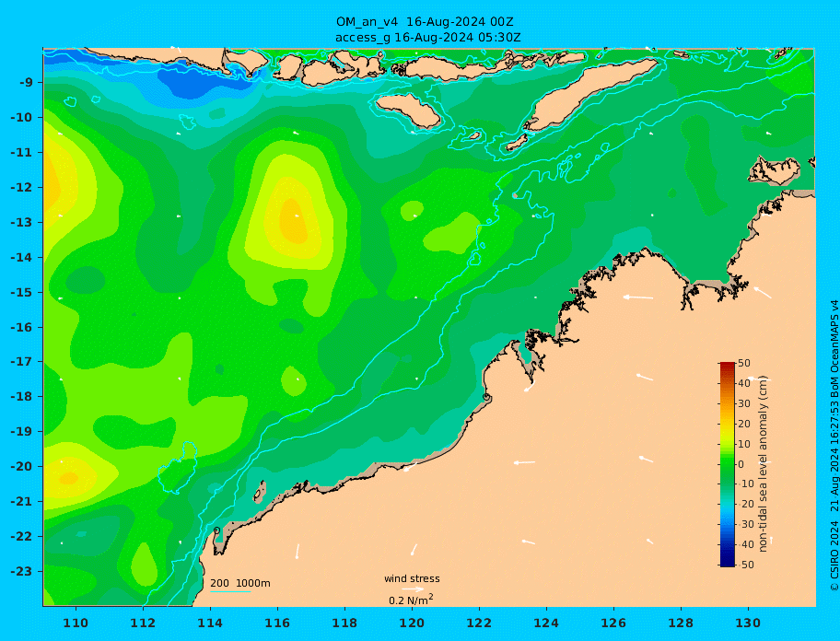Screen dimensions: 840x641
Task: Click the latitude label -9
Action: (x=26, y=83)
